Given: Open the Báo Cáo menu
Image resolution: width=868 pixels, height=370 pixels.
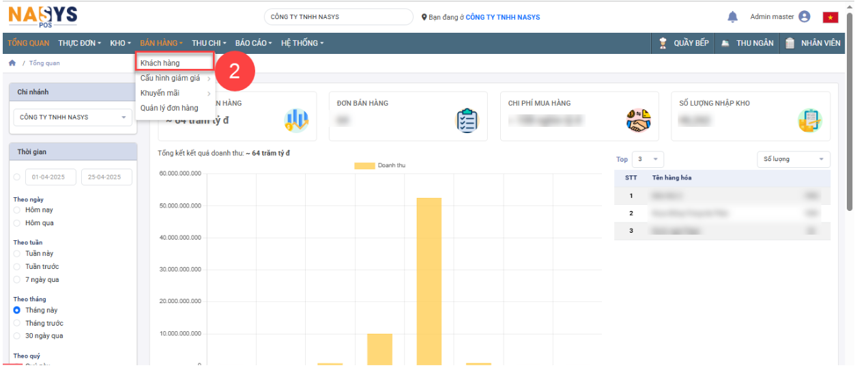Looking at the screenshot, I should point(253,43).
